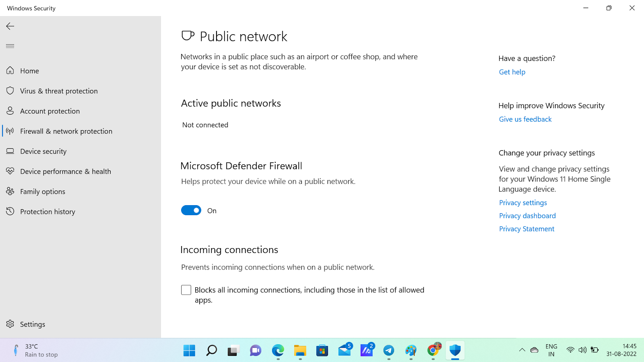Select Firewall & network protection
The width and height of the screenshot is (644, 362).
[80, 131]
